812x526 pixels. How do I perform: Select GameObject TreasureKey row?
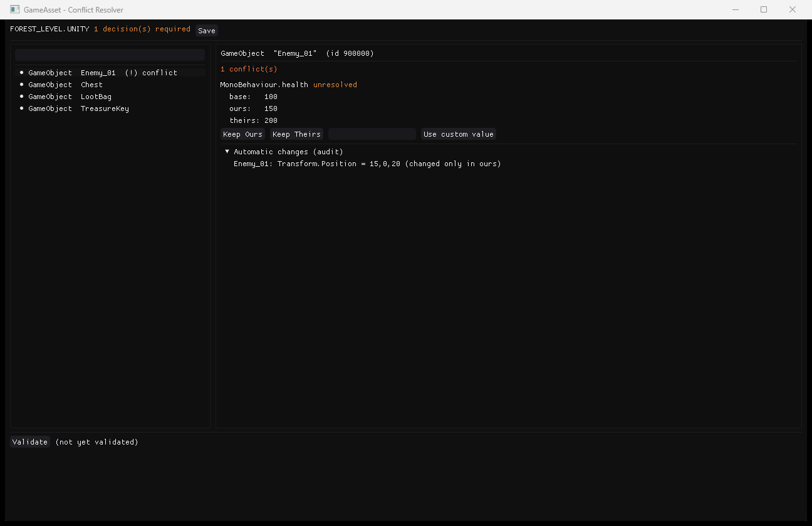click(x=110, y=108)
